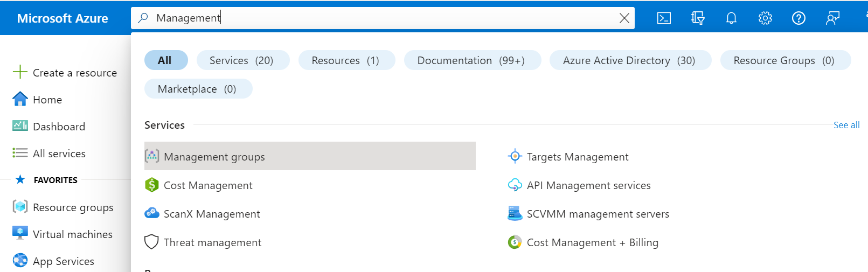
Task: Open the Settings gear icon
Action: coord(765,18)
